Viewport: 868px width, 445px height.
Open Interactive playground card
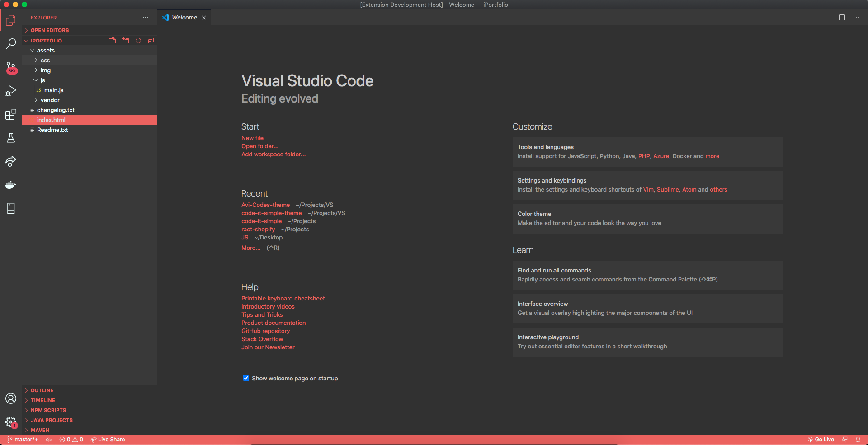pyautogui.click(x=648, y=342)
